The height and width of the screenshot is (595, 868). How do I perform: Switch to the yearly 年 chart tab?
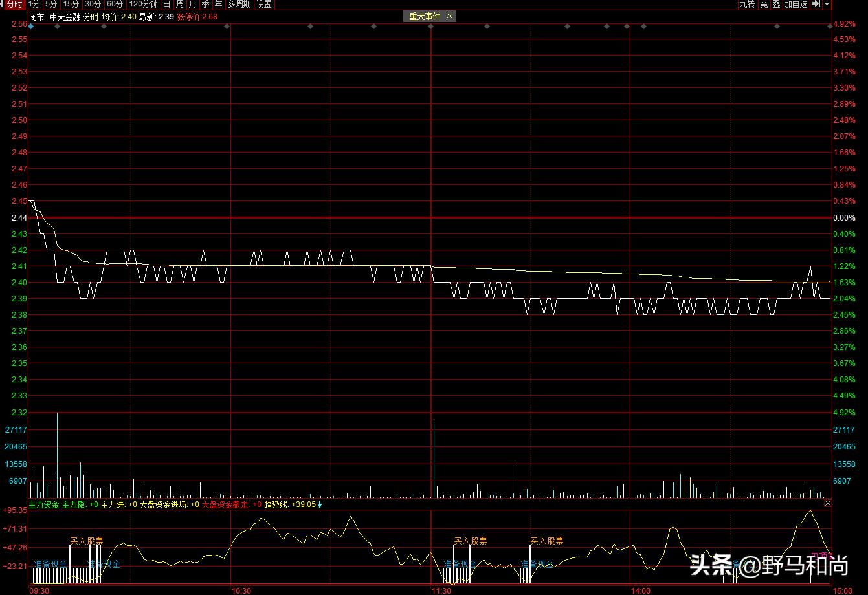(x=218, y=5)
